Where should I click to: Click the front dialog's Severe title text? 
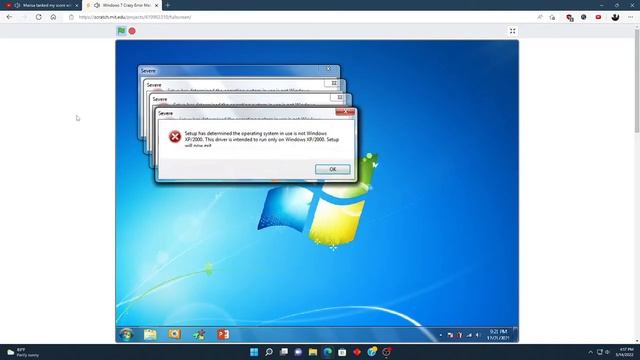[x=165, y=113]
